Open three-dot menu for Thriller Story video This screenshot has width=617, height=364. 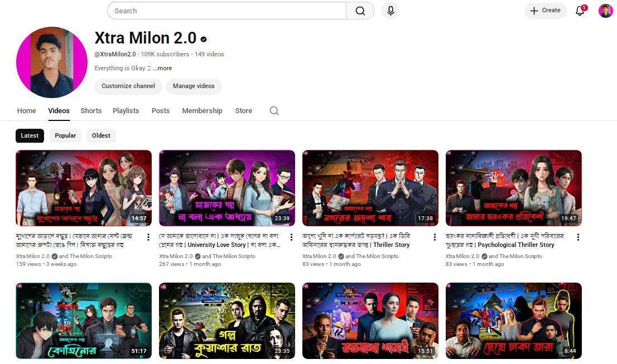click(x=435, y=237)
